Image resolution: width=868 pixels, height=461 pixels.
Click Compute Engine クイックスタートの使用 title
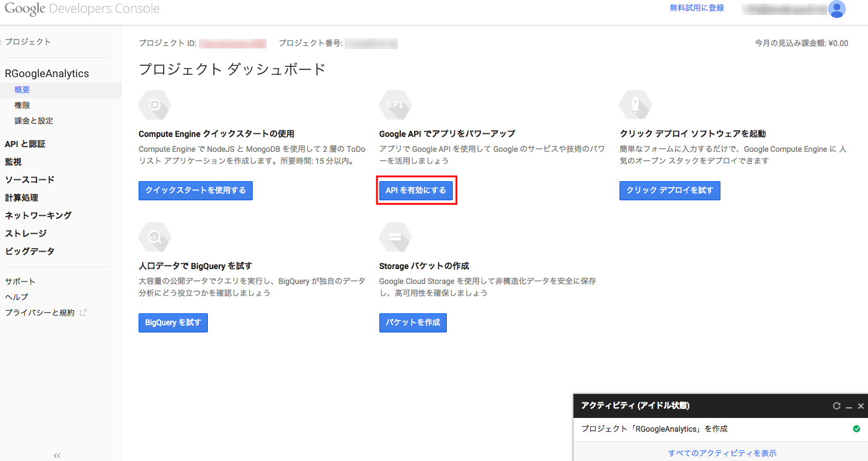216,134
